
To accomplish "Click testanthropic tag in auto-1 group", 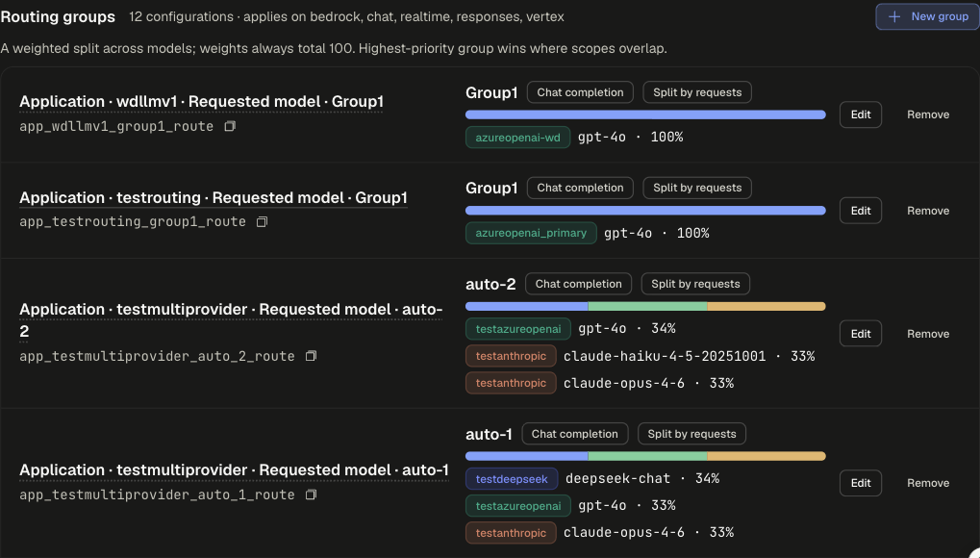I will (x=511, y=533).
